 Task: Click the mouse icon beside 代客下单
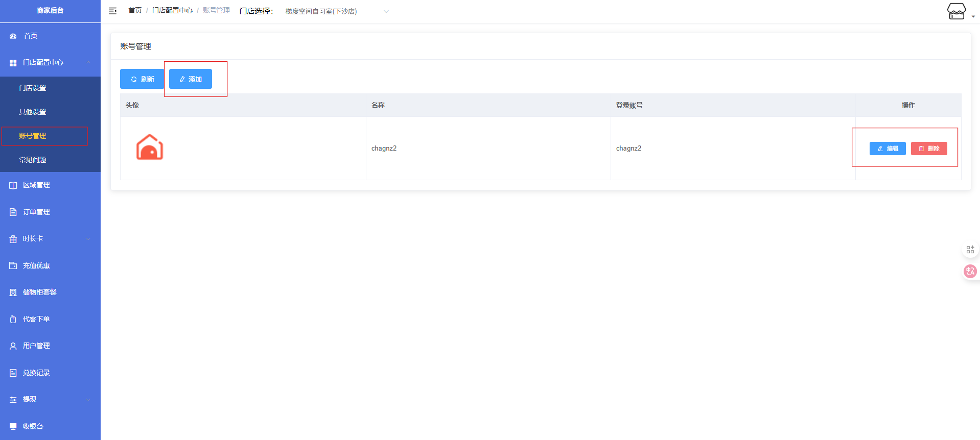click(x=13, y=320)
